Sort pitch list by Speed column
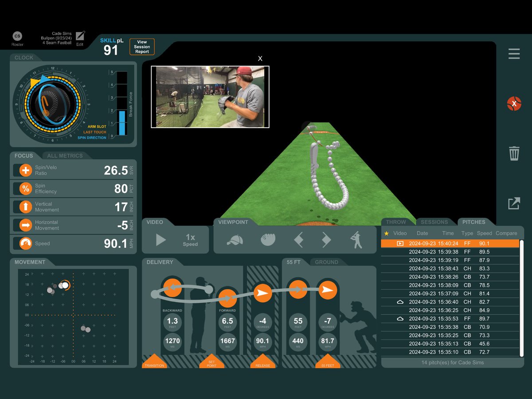 click(484, 233)
